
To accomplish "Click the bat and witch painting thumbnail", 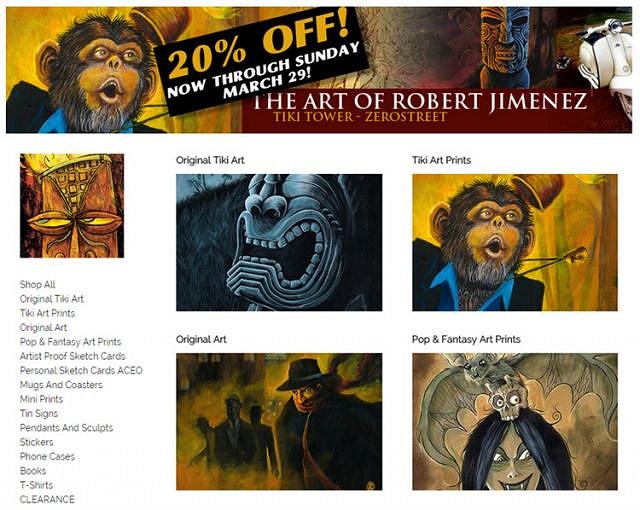I will pyautogui.click(x=515, y=421).
